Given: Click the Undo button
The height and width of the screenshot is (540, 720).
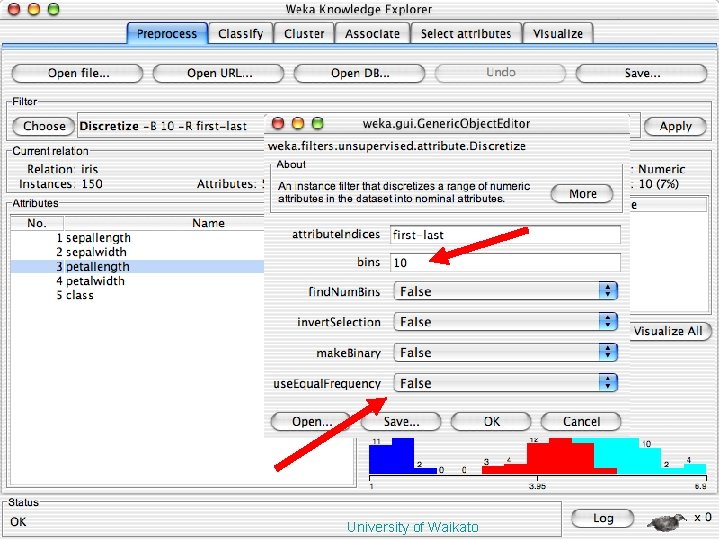Looking at the screenshot, I should coord(501,73).
